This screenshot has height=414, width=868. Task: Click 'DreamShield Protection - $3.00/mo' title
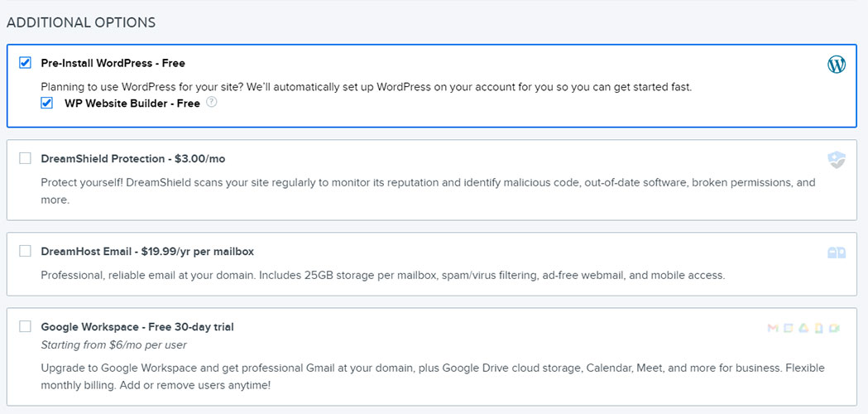pyautogui.click(x=133, y=159)
